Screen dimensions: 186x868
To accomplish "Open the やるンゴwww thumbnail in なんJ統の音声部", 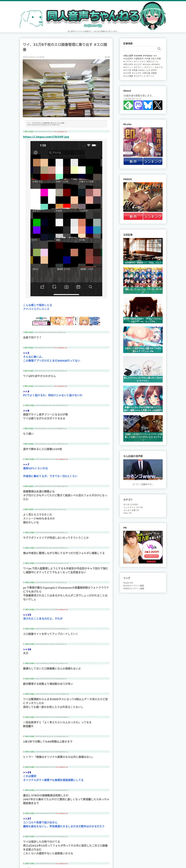I will pyautogui.click(x=143, y=470).
